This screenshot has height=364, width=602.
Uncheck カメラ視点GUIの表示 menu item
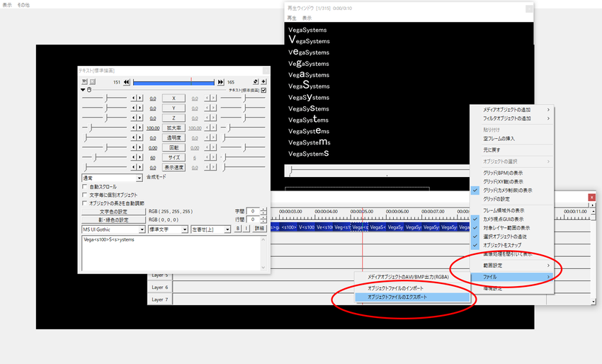pyautogui.click(x=512, y=220)
